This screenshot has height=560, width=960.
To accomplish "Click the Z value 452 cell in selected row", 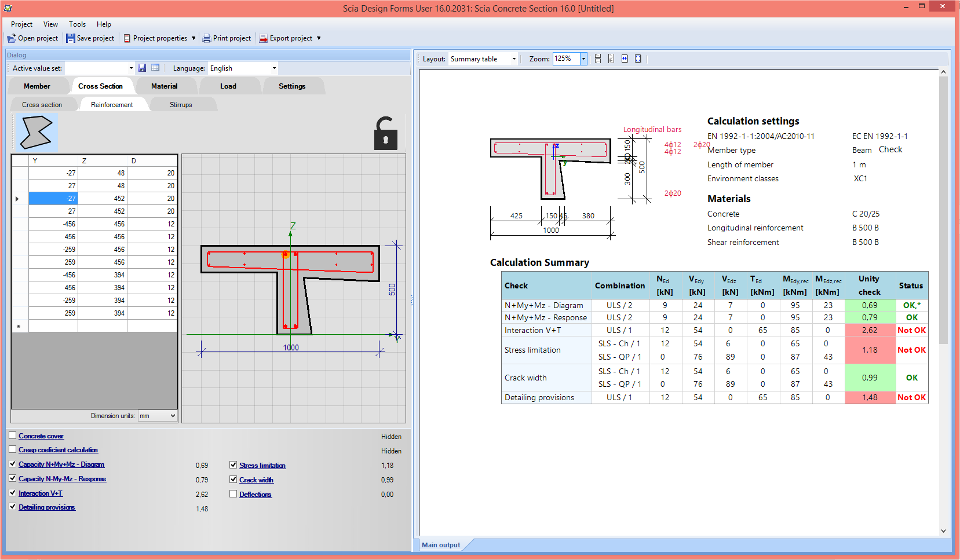I will (103, 199).
